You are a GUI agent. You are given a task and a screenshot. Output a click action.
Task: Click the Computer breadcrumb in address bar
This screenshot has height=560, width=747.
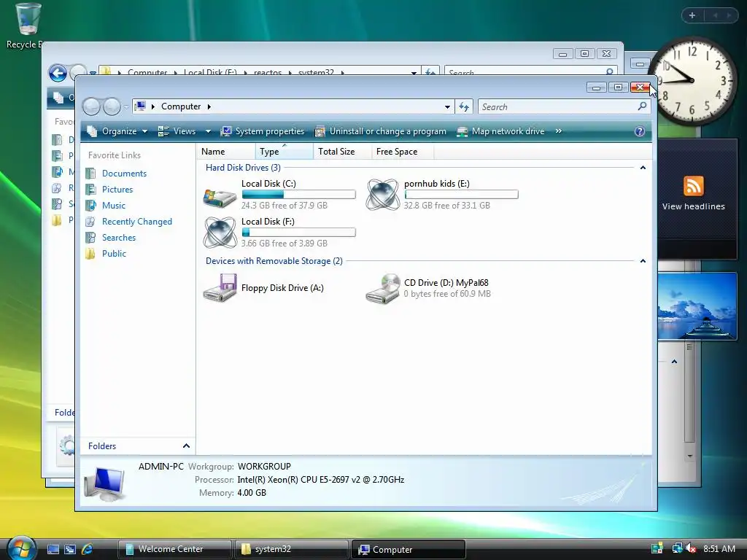click(181, 106)
